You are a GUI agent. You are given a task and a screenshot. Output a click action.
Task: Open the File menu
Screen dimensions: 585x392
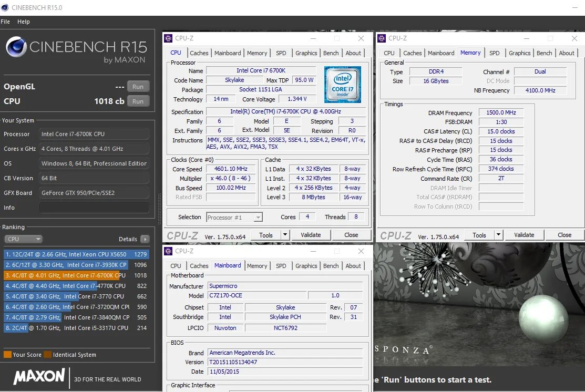click(x=5, y=22)
